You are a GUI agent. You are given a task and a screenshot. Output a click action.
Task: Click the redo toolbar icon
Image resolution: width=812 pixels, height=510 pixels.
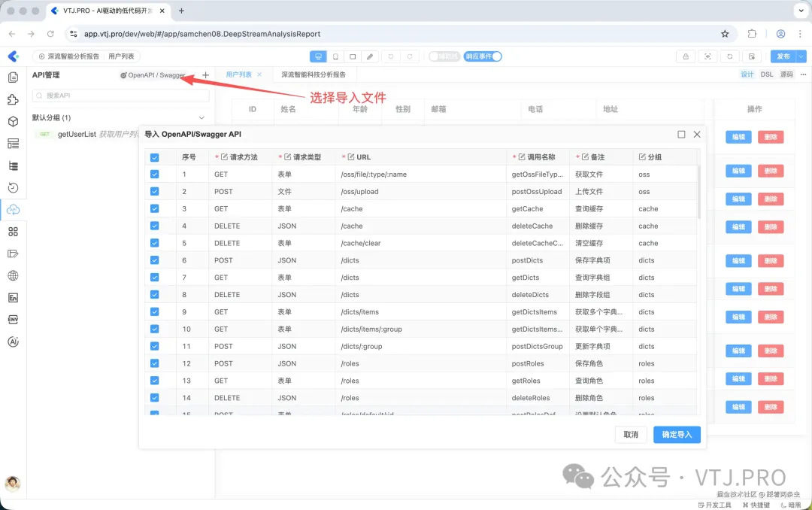[x=410, y=56]
